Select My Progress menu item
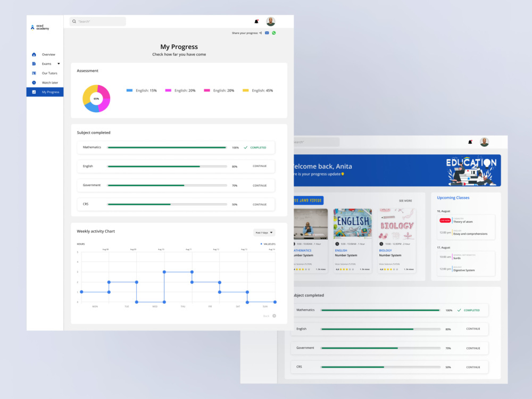The height and width of the screenshot is (399, 532). pos(45,92)
